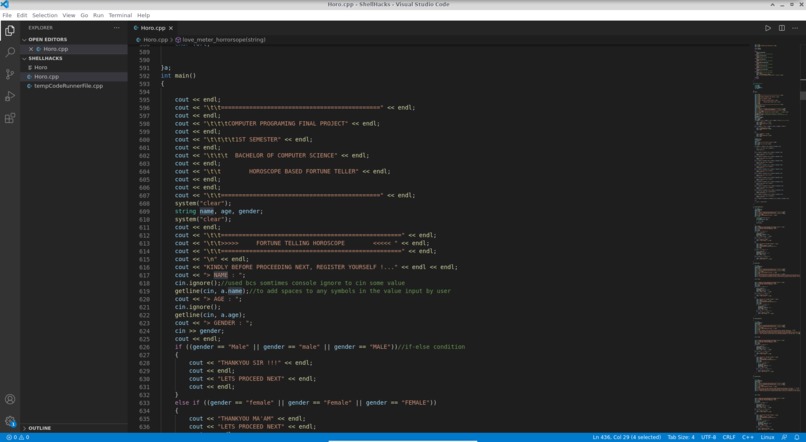
Task: Open the Extensions view icon
Action: click(x=10, y=118)
